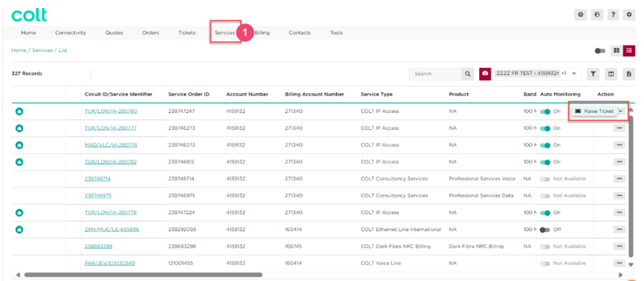The image size is (644, 281).
Task: Open circuit MAD/VLC/IA-280776 link
Action: coord(111,145)
